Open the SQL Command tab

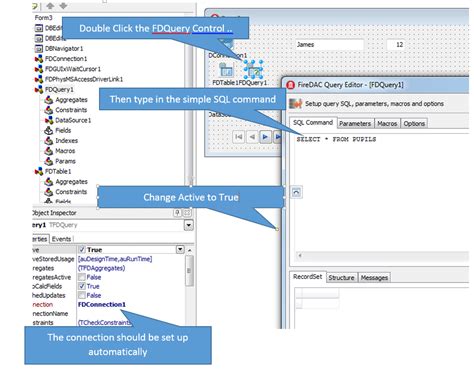313,123
